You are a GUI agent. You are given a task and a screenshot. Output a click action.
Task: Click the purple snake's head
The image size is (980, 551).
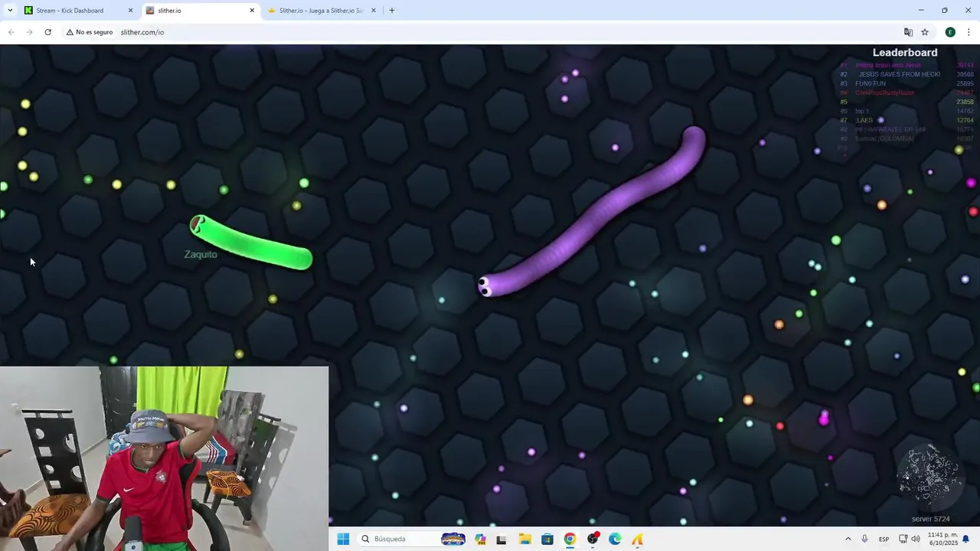tap(488, 286)
